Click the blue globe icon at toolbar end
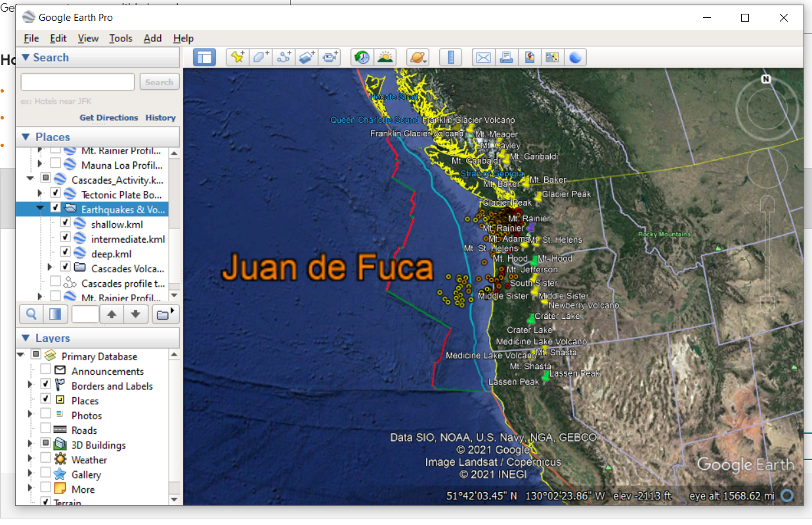812x525 pixels. (575, 57)
